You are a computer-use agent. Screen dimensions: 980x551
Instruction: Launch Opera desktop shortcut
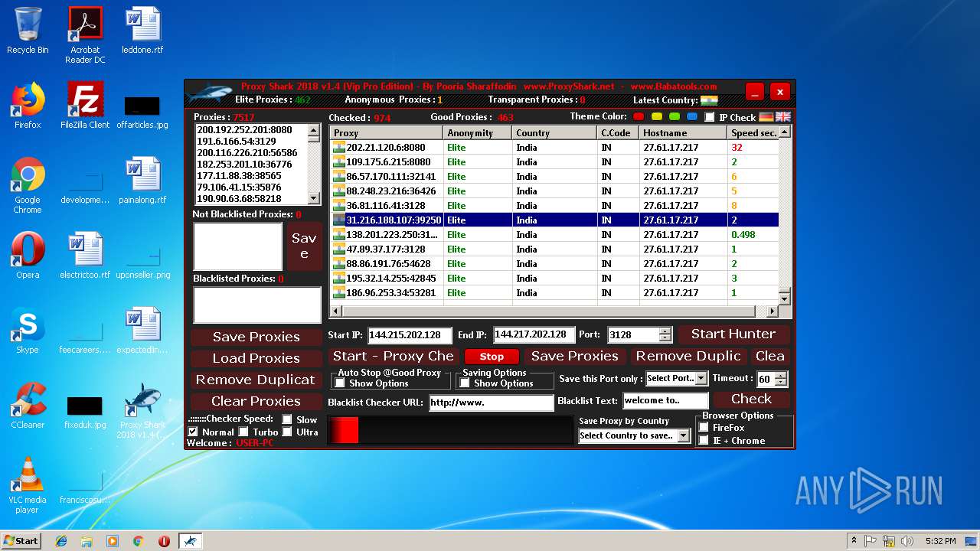28,256
